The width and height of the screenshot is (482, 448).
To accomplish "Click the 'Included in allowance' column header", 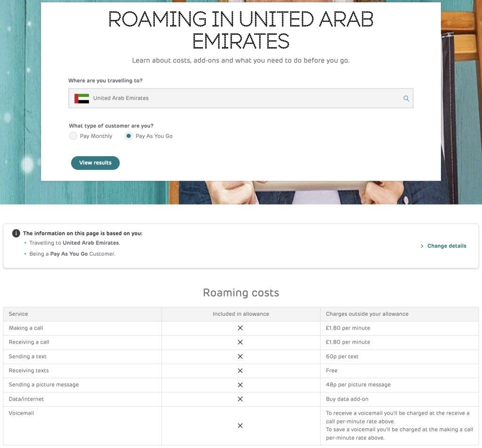I will coord(241,314).
